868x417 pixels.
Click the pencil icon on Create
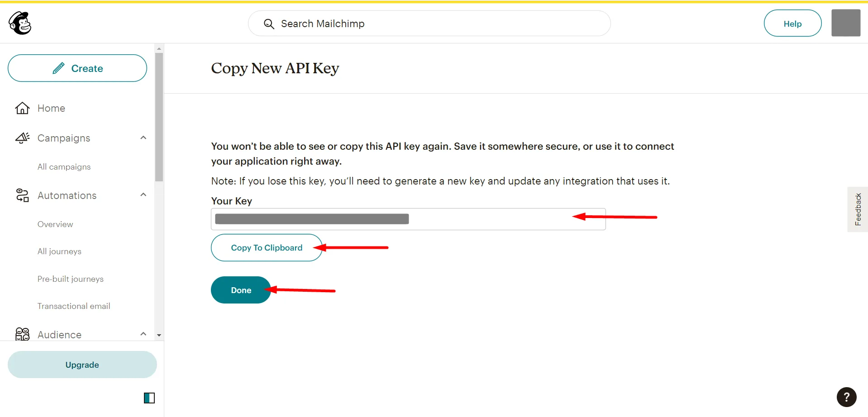pos(59,68)
